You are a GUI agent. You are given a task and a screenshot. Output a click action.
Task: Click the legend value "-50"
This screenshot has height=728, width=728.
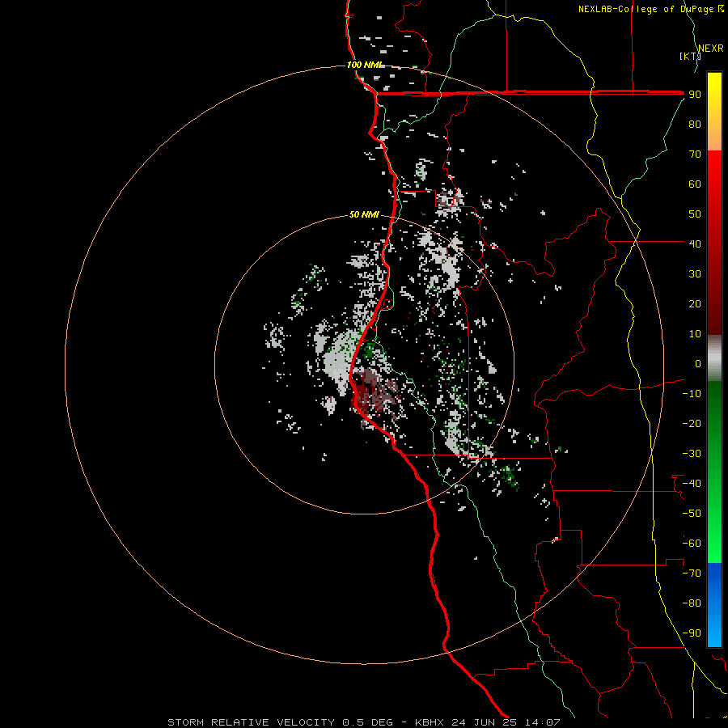tap(692, 514)
